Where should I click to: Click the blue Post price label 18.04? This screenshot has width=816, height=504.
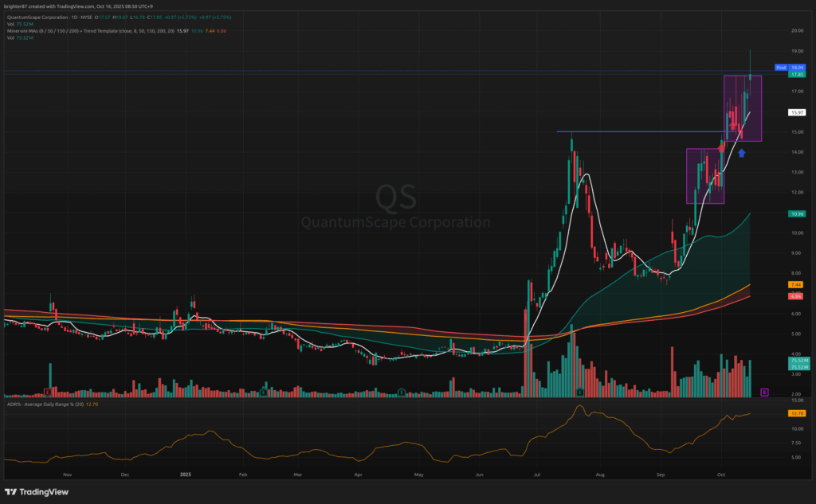[794, 68]
